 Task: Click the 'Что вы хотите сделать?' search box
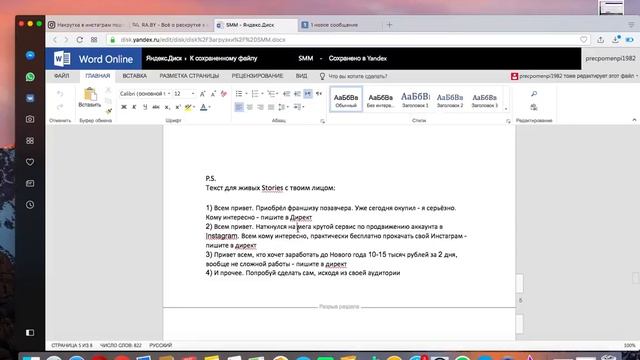tap(358, 76)
